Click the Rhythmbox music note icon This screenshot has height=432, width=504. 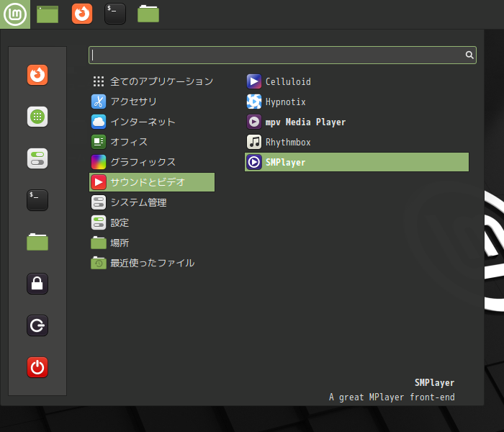pos(254,142)
